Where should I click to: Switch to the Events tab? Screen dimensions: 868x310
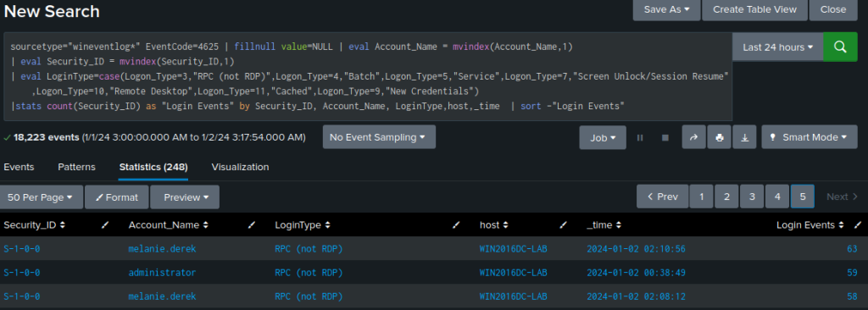point(19,167)
